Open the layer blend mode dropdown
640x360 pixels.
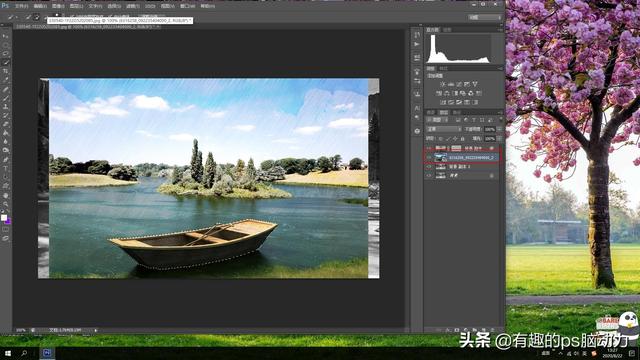click(x=444, y=129)
